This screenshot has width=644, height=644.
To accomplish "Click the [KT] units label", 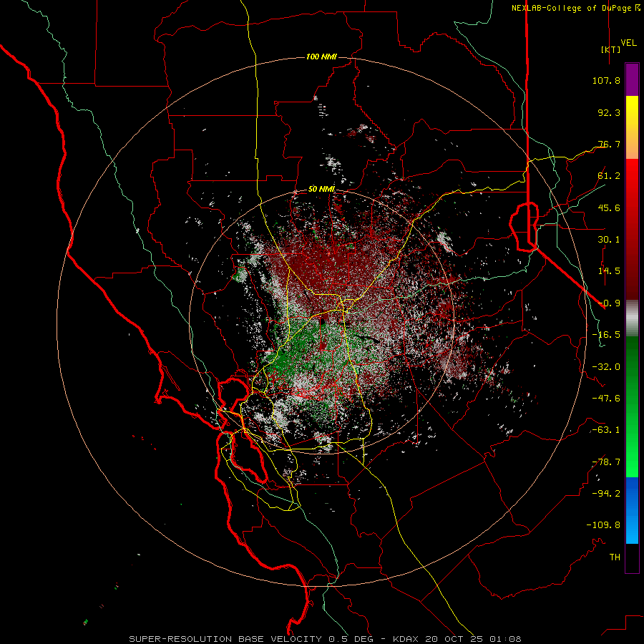I will click(610, 49).
